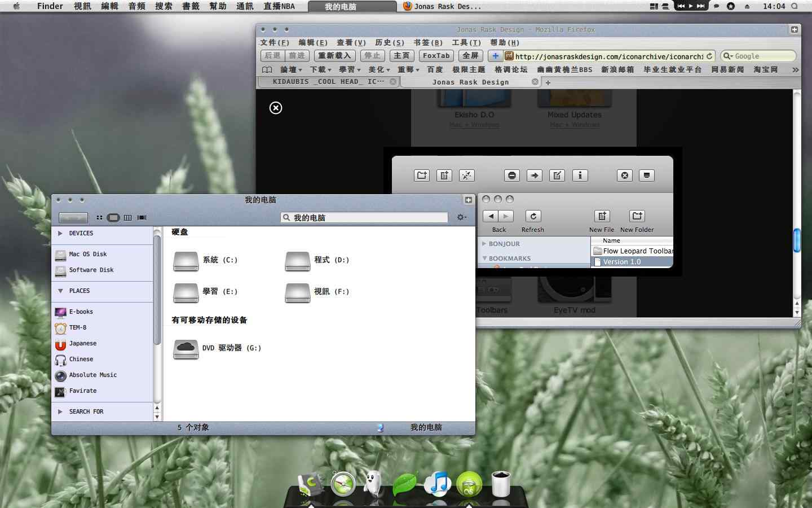The height and width of the screenshot is (508, 812).
Task: Click the 重新载入 reload button
Action: tap(334, 56)
